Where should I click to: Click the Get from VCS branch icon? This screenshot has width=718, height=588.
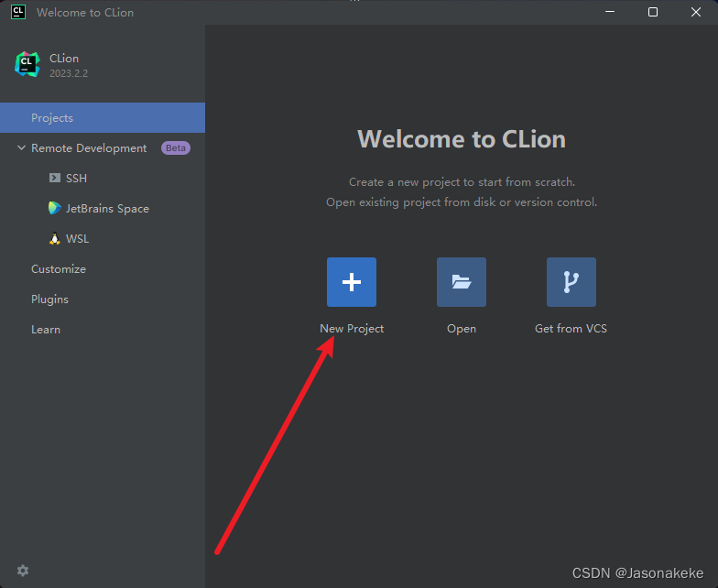click(x=571, y=282)
